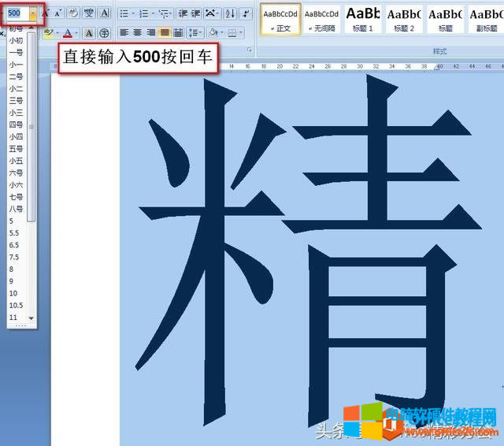Open the font size dropdown arrow
The image size is (504, 446).
(x=32, y=13)
